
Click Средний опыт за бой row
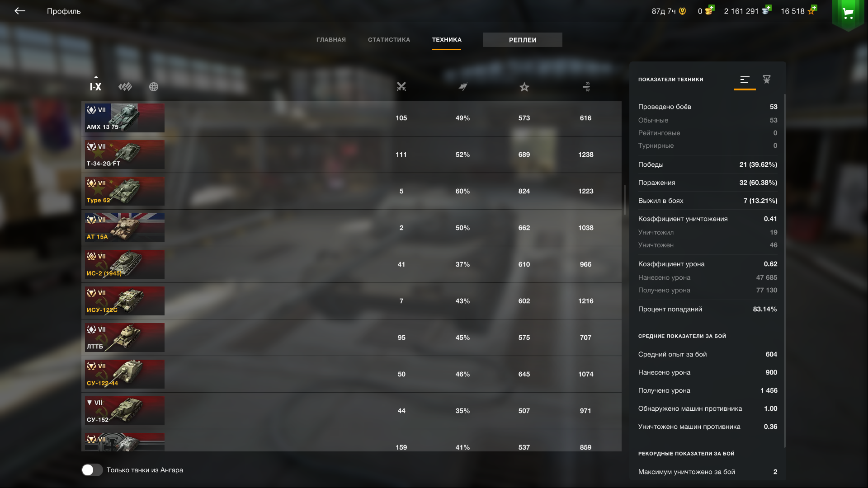pos(708,354)
